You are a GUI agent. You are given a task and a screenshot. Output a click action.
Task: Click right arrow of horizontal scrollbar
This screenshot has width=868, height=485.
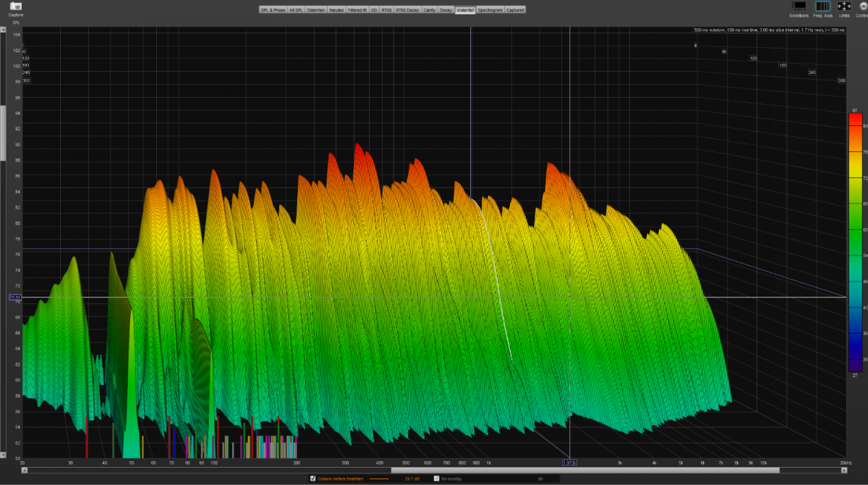tap(843, 470)
